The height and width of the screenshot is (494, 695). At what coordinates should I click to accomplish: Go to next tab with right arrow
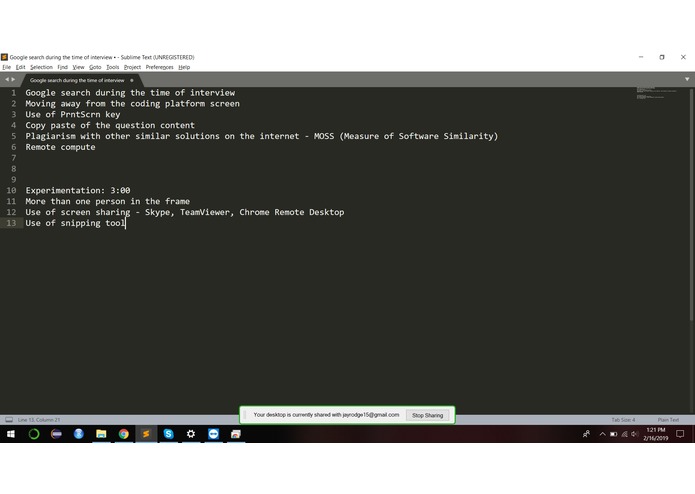(x=13, y=79)
